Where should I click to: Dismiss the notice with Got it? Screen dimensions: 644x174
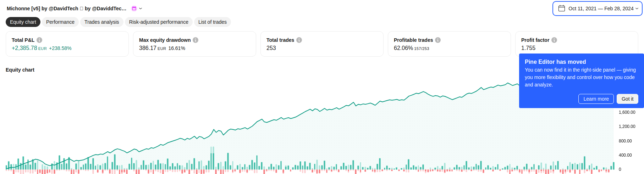[627, 99]
